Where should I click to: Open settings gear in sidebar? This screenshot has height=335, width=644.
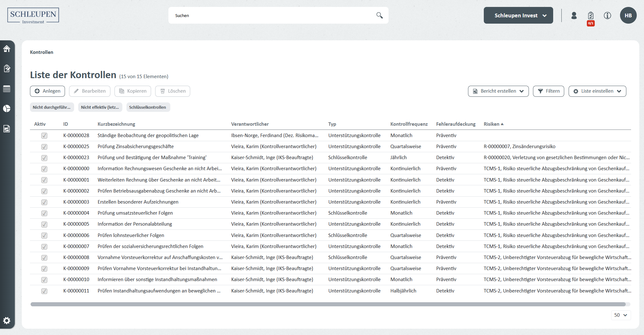tap(7, 321)
